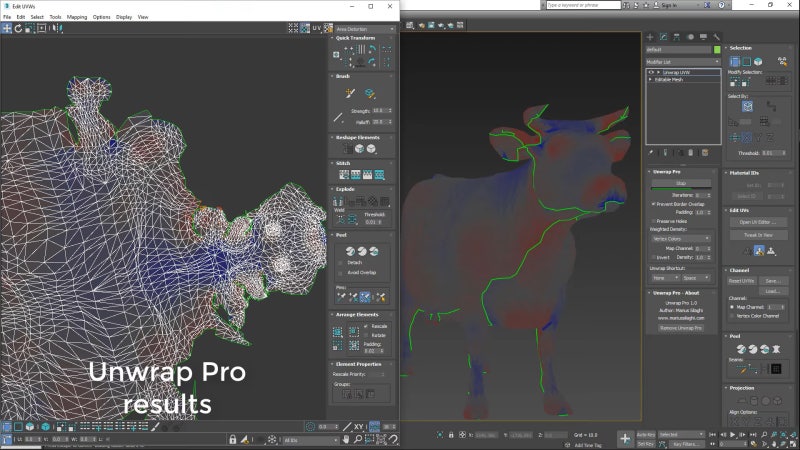Select the Mirror tool in UV editor toolbar

[x=57, y=29]
